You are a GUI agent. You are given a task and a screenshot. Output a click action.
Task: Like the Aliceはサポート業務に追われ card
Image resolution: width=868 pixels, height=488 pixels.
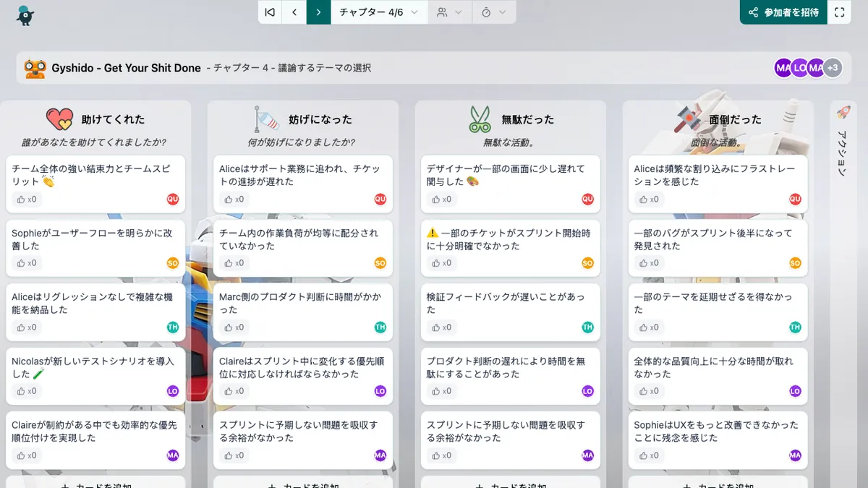(x=234, y=199)
